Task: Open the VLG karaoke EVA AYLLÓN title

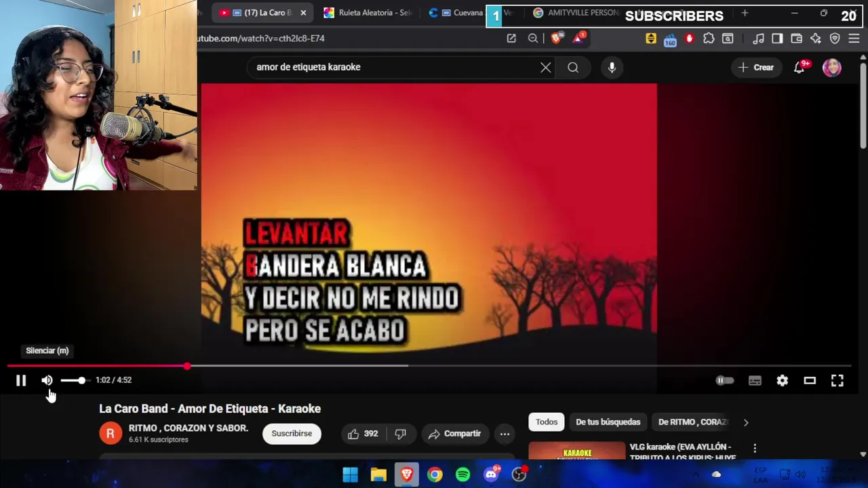Action: tap(682, 451)
